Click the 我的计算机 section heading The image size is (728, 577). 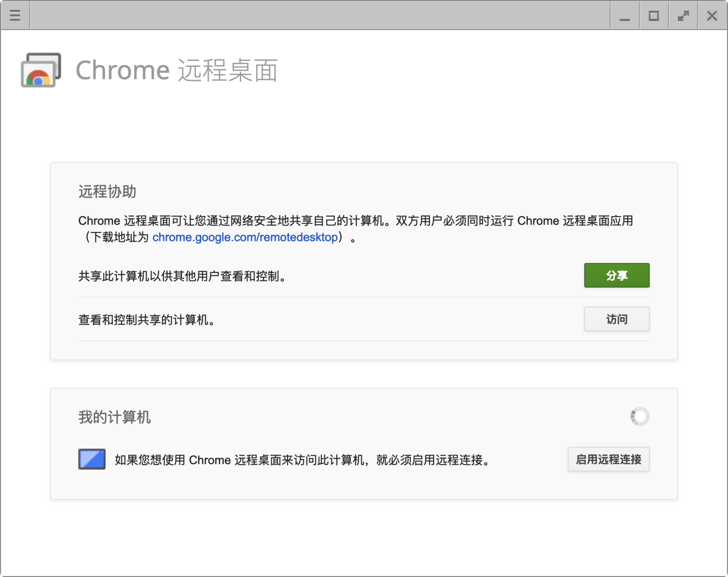pos(114,417)
